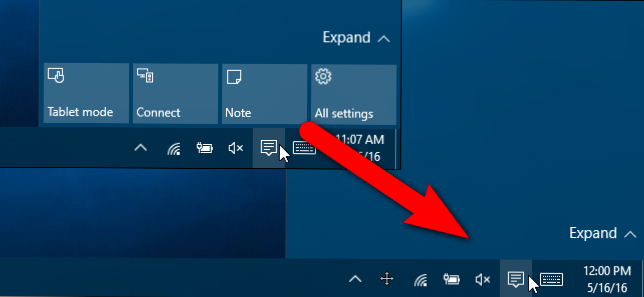Toggle the Tablet mode quick action tile
The width and height of the screenshot is (644, 297).
click(86, 94)
